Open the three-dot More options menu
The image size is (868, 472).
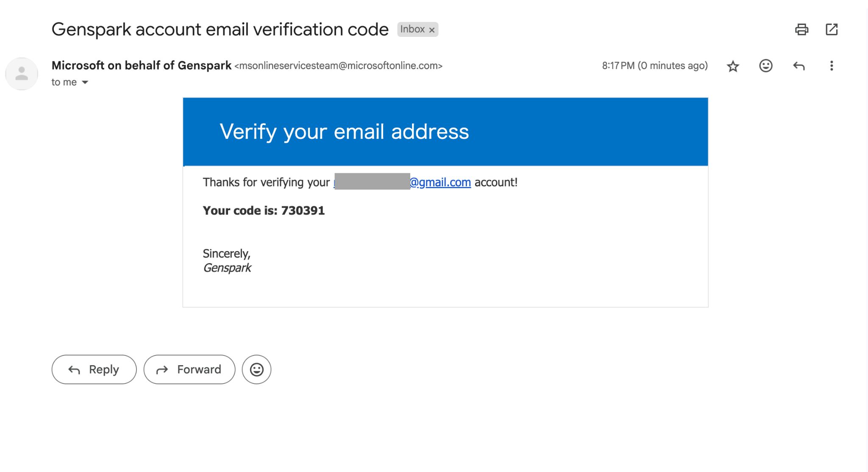point(832,66)
